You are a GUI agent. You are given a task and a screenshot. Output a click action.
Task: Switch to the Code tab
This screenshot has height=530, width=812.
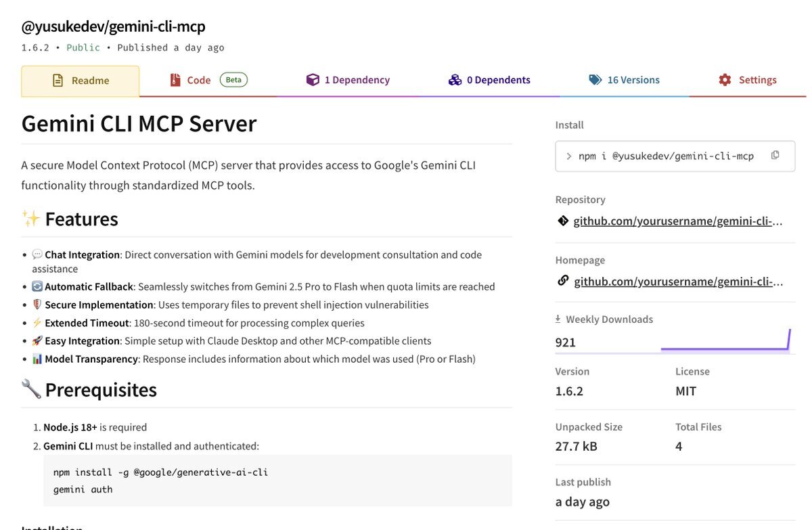[208, 80]
